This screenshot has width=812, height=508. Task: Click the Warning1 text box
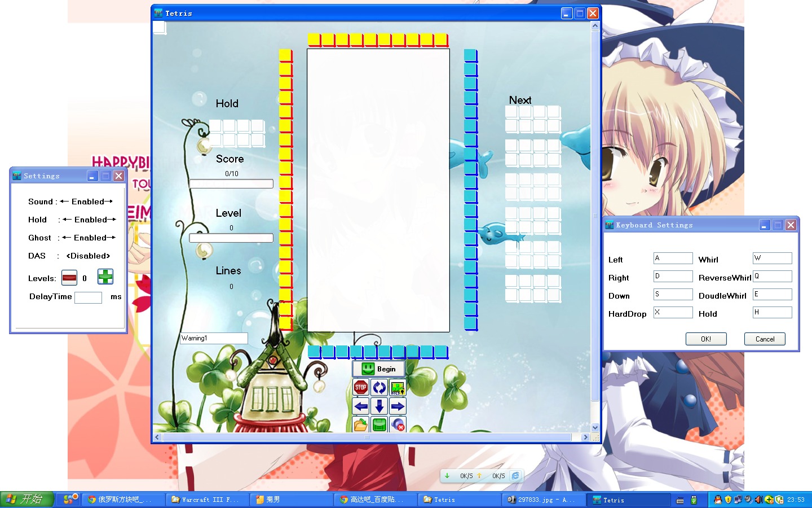click(x=214, y=338)
